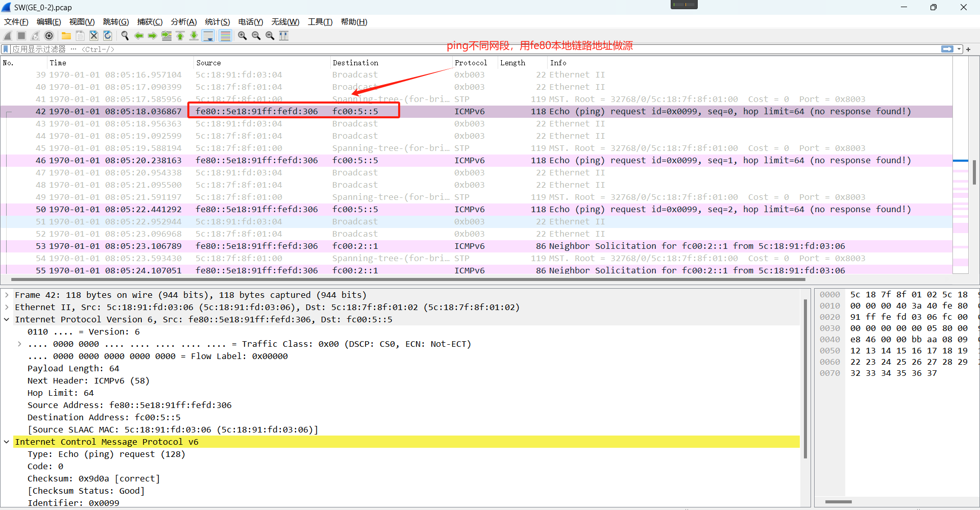This screenshot has height=510, width=980.
Task: Open the 无线(W) menu
Action: tap(285, 21)
